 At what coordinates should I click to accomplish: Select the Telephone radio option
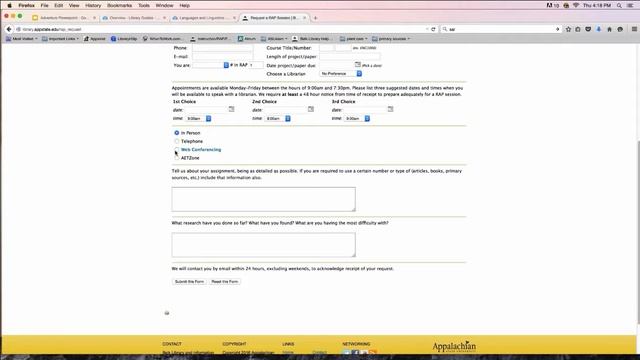(177, 141)
